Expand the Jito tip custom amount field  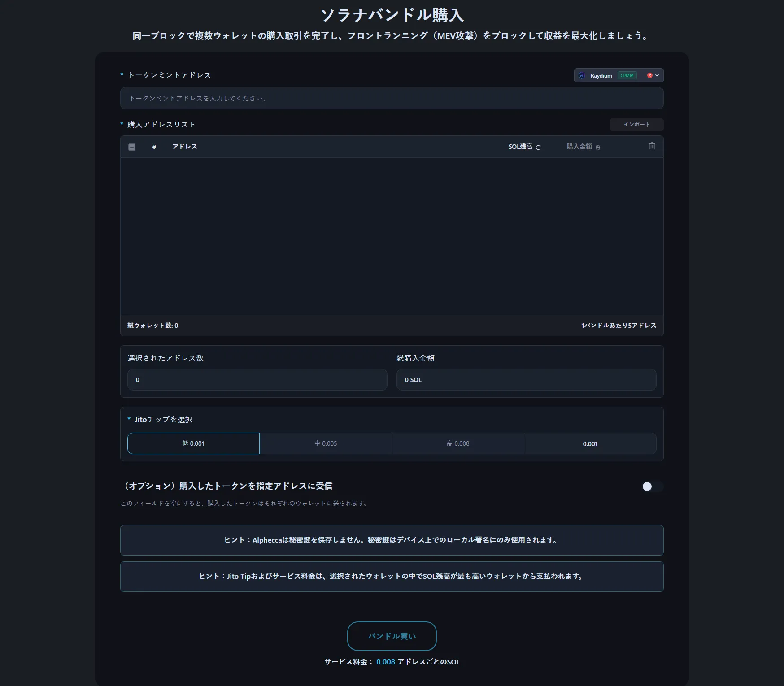coord(590,443)
